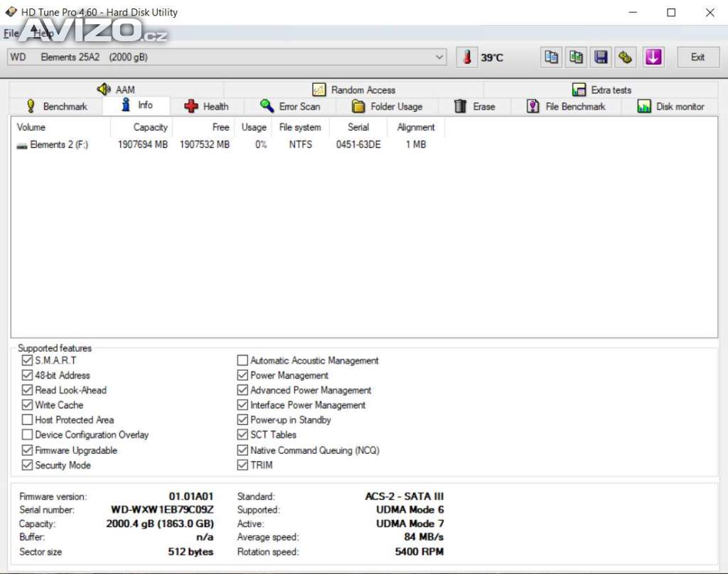Click the 512 bytes sector size value
The image size is (728, 574).
tap(191, 552)
